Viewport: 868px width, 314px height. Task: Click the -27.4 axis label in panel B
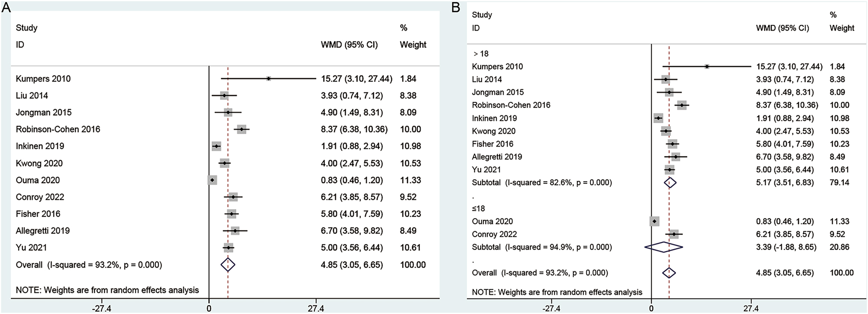pyautogui.click(x=551, y=308)
